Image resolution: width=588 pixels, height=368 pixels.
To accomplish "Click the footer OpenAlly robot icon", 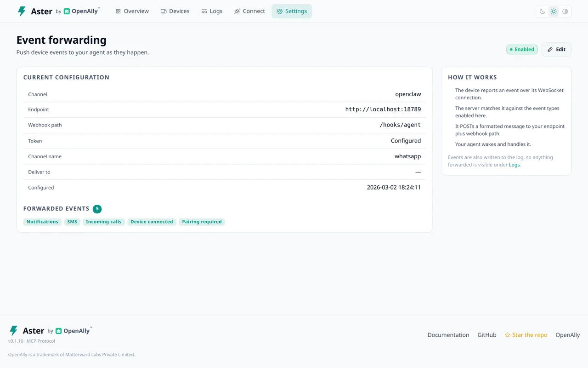I will click(58, 331).
